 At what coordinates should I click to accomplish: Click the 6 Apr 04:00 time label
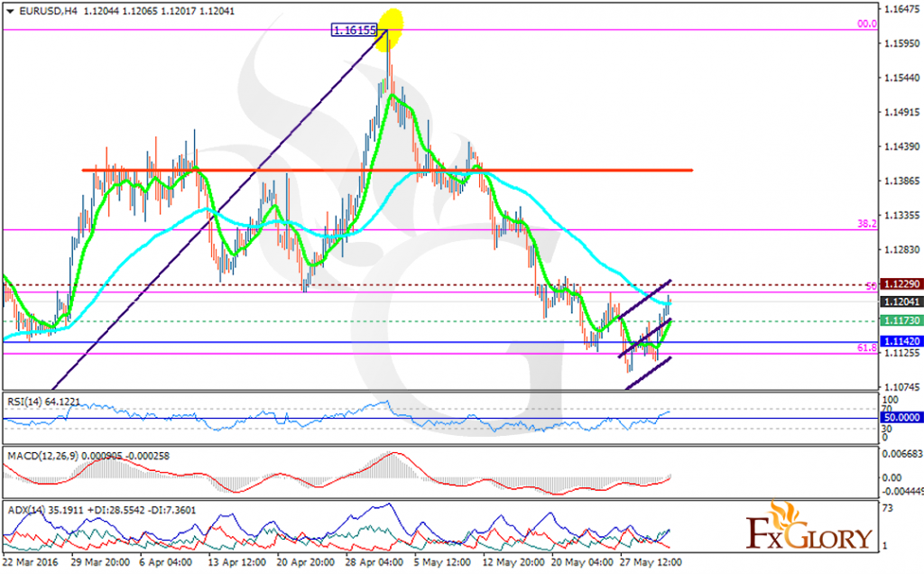tap(166, 562)
